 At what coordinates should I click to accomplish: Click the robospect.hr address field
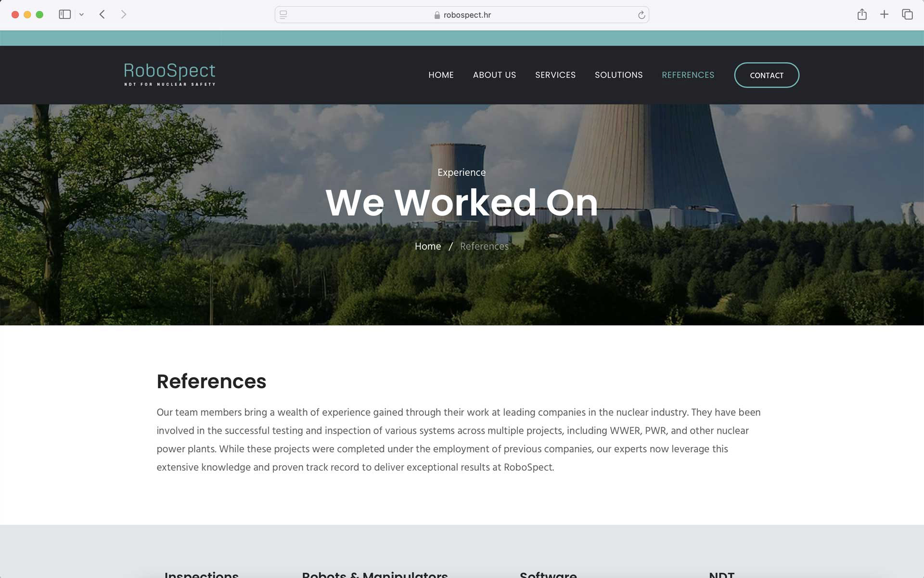[462, 15]
